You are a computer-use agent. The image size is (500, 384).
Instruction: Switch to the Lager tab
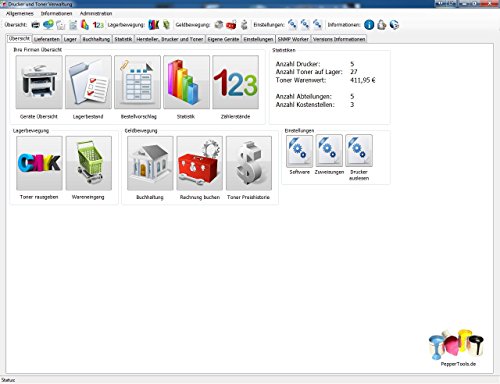click(x=70, y=39)
